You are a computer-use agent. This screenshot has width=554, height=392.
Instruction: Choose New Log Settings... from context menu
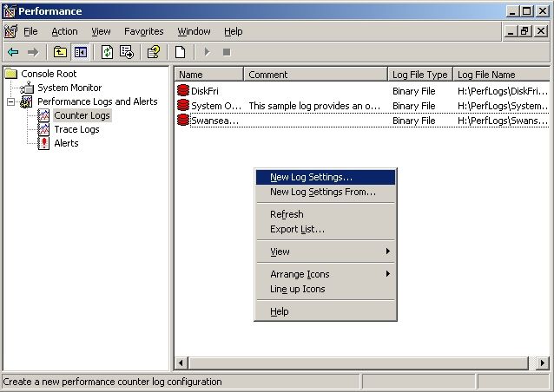tap(326, 177)
